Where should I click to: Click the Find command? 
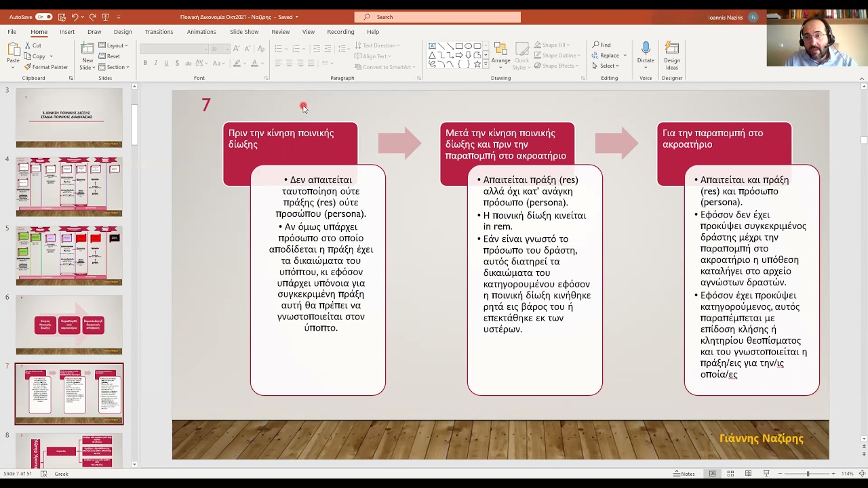601,45
